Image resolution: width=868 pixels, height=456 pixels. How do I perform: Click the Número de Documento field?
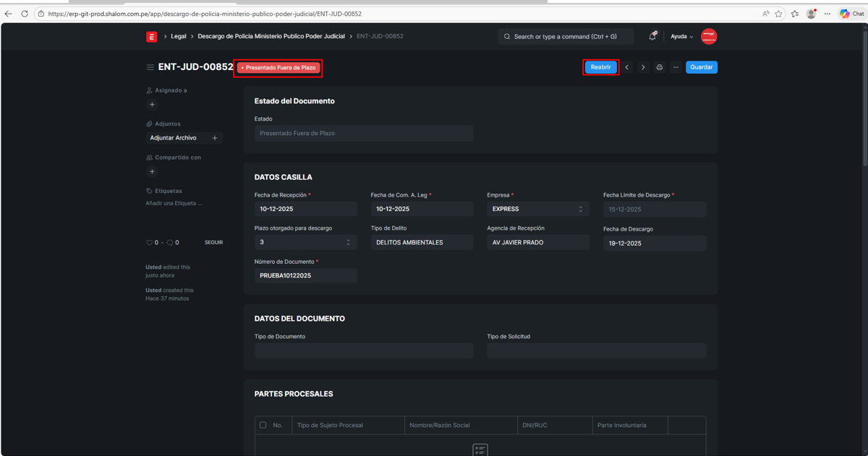click(305, 275)
